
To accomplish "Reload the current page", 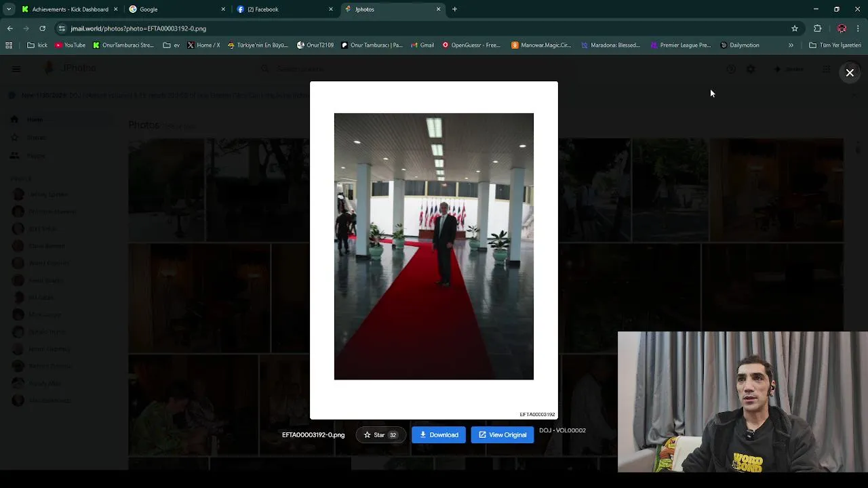I will tap(42, 28).
